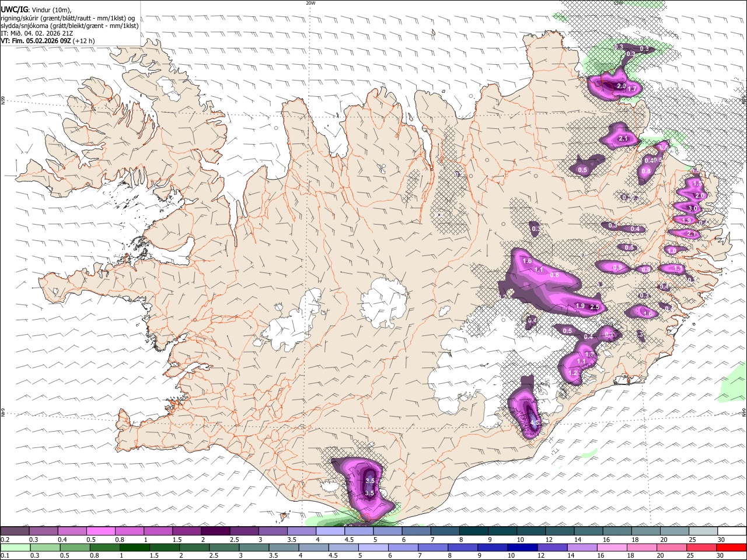Image resolution: width=747 pixels, height=560 pixels.
Task: Select the 'VT: Fim. 05.02.2026 09Z (+12 h)' line
Action: [48, 41]
